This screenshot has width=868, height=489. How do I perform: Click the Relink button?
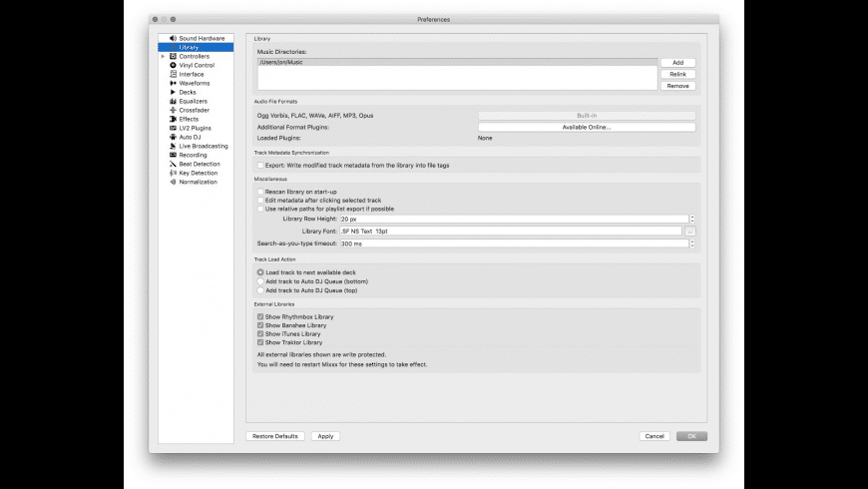point(677,74)
